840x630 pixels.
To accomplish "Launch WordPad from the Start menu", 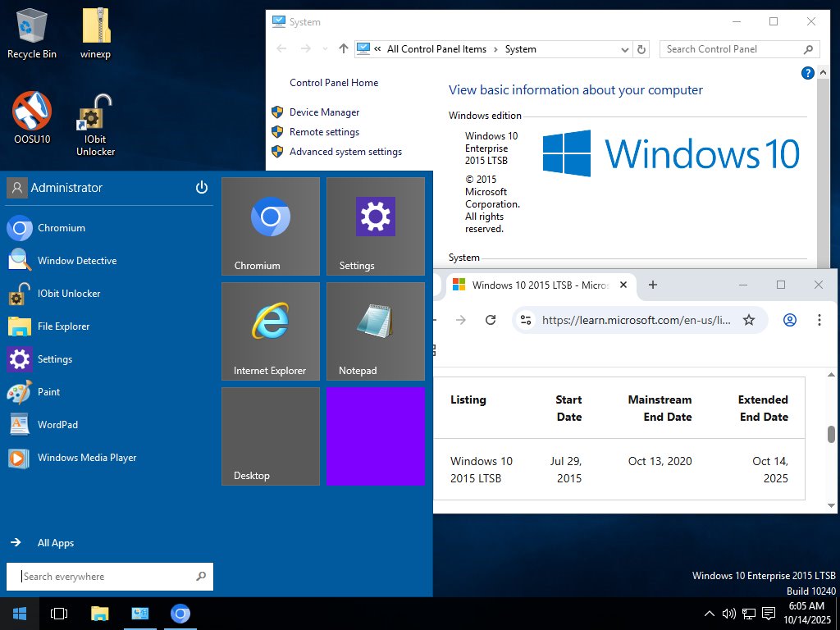I will [110, 425].
